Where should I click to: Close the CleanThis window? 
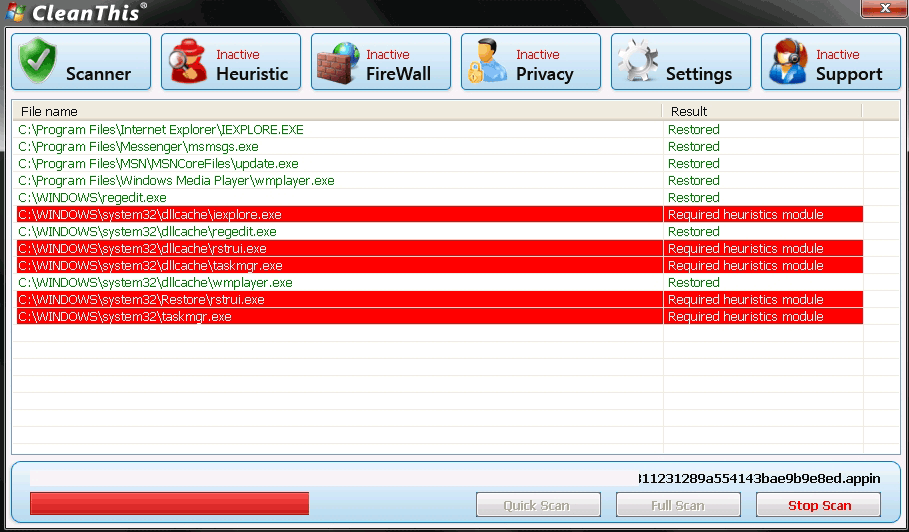click(878, 9)
